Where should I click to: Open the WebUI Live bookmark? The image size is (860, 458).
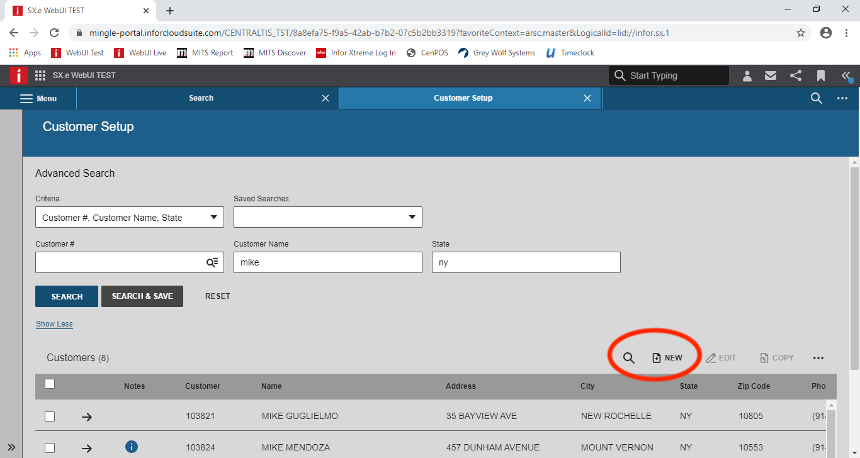coord(140,53)
